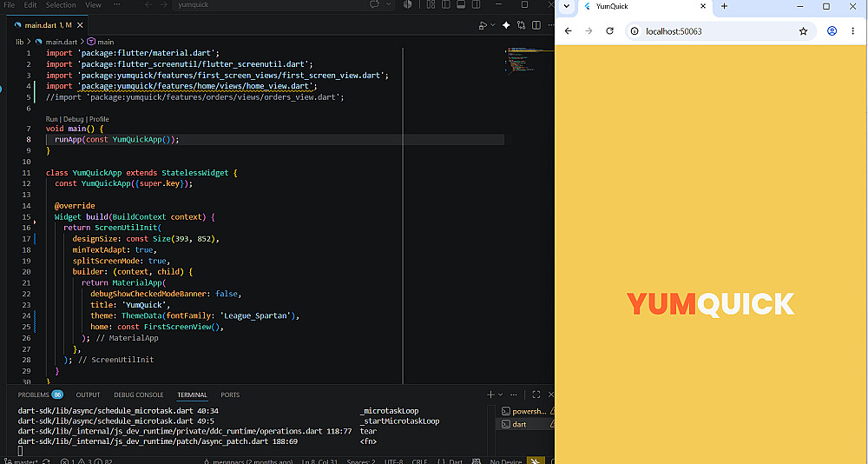The width and height of the screenshot is (868, 464).
Task: Select the powershell terminal in terminal list
Action: (524, 411)
